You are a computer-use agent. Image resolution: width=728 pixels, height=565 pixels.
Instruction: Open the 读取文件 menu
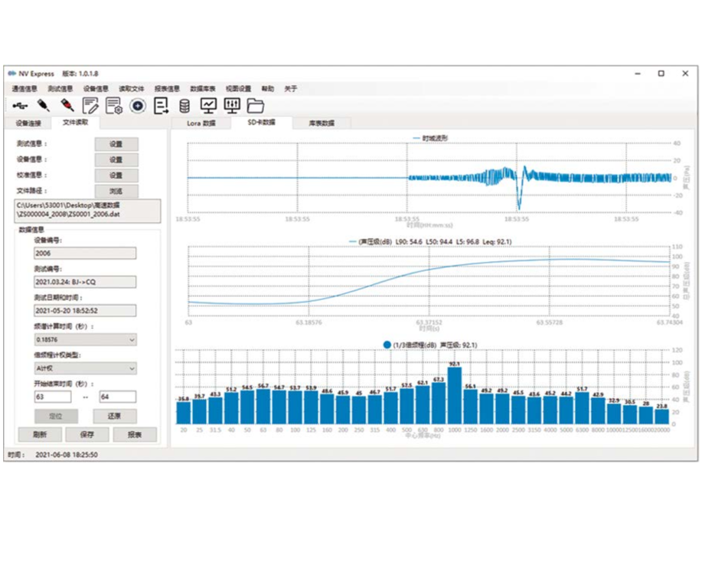tap(131, 89)
